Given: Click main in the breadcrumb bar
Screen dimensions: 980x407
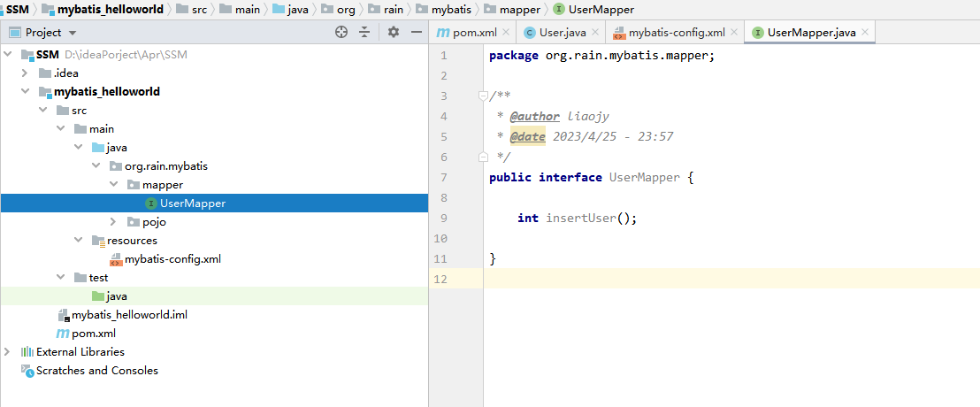Looking at the screenshot, I should coord(248,10).
